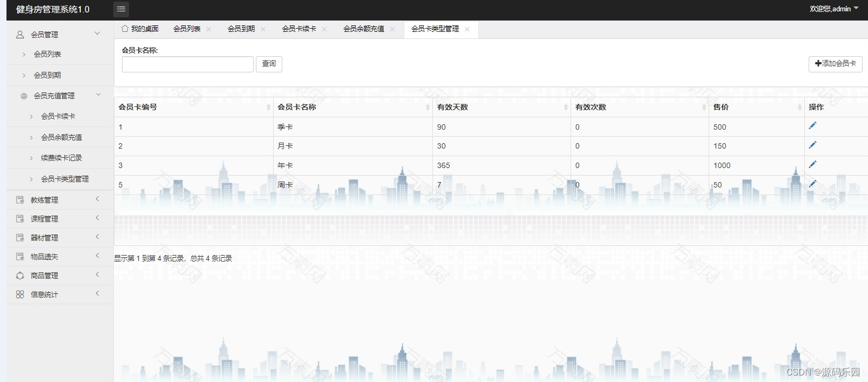Expand the 器材管理 menu chevron

[97, 237]
